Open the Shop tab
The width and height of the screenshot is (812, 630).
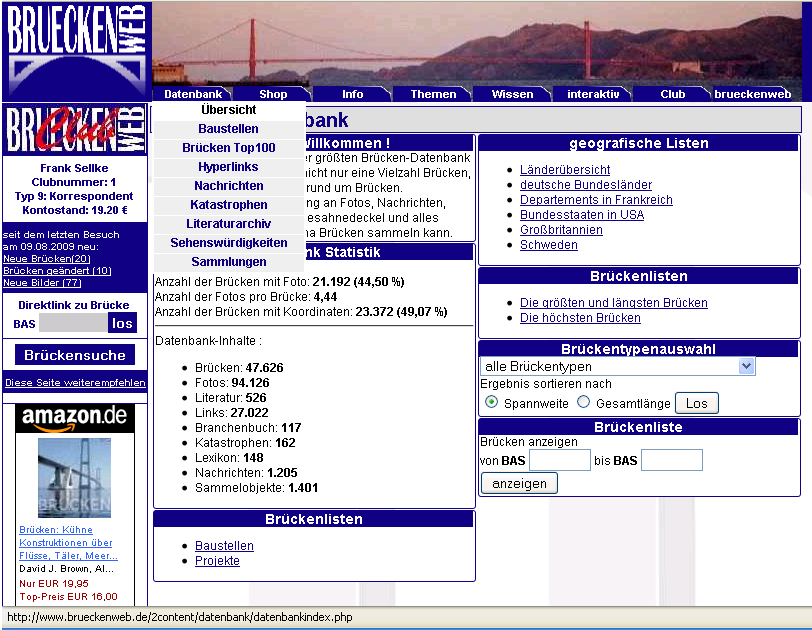tap(273, 94)
